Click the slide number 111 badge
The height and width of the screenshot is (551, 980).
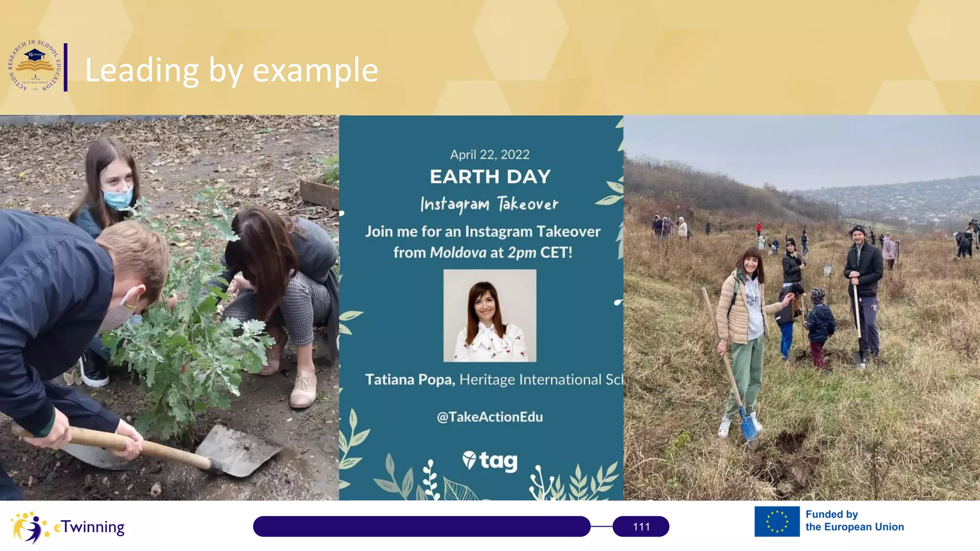coord(641,527)
